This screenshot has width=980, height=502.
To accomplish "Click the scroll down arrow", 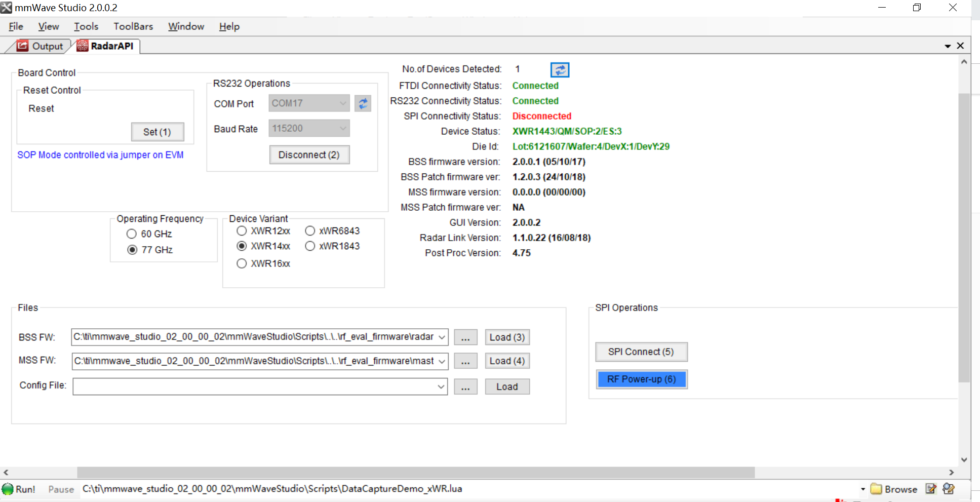I will point(964,460).
